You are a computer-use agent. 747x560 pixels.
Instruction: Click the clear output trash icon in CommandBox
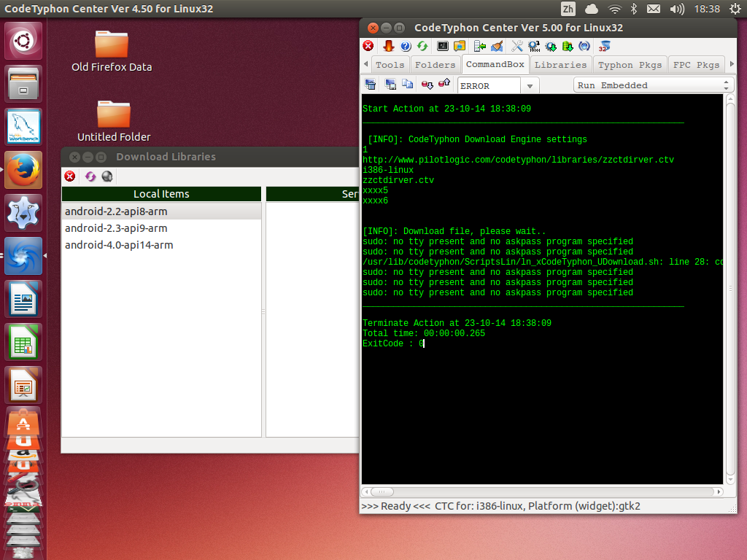[370, 85]
